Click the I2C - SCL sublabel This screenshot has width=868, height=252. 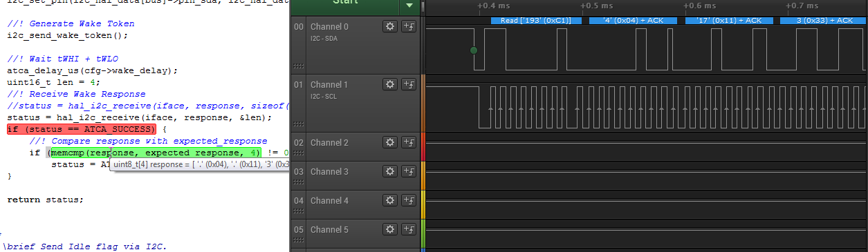(323, 96)
